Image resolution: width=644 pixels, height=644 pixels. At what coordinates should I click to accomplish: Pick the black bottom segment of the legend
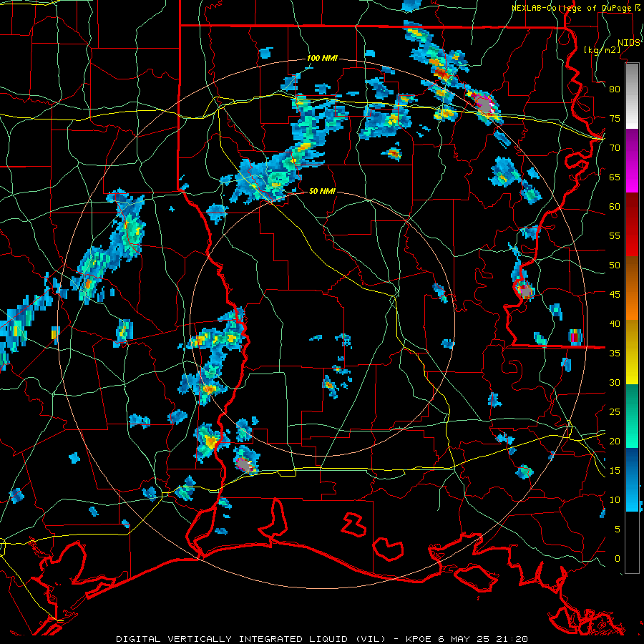point(632,542)
